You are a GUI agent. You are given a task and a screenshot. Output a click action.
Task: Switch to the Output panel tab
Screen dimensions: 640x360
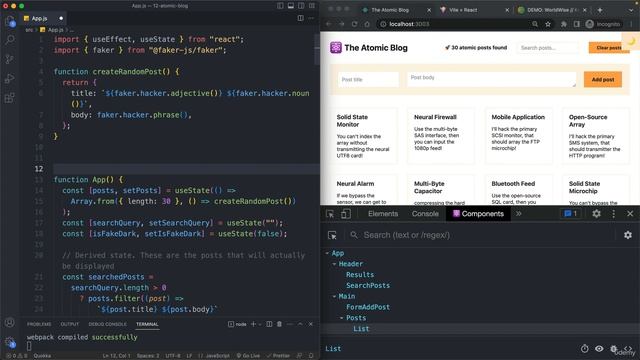pos(69,324)
